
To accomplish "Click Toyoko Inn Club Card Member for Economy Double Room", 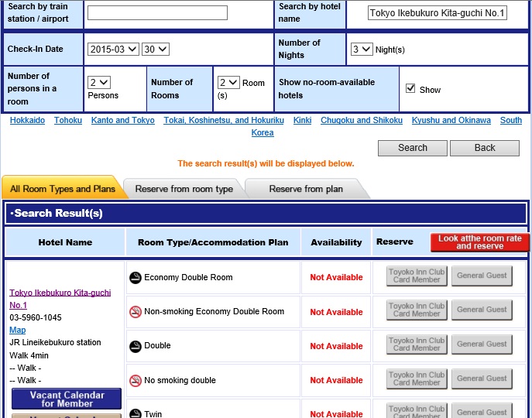I will [417, 276].
